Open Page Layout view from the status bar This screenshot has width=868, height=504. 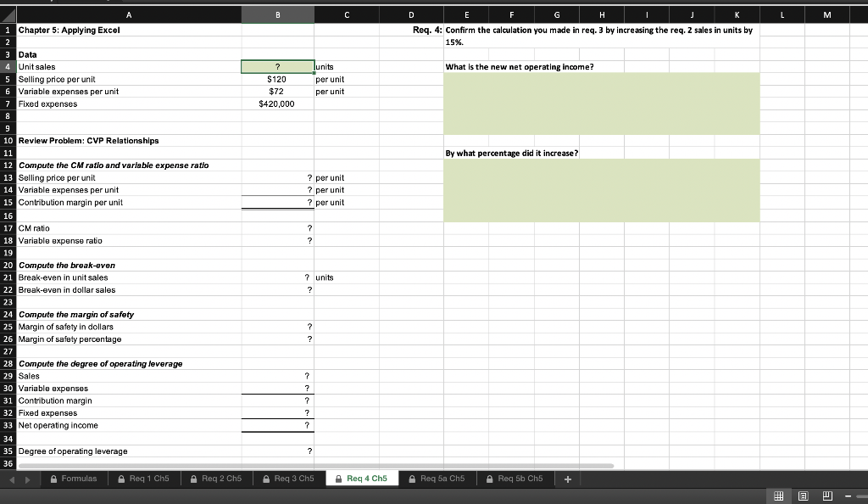tap(804, 496)
